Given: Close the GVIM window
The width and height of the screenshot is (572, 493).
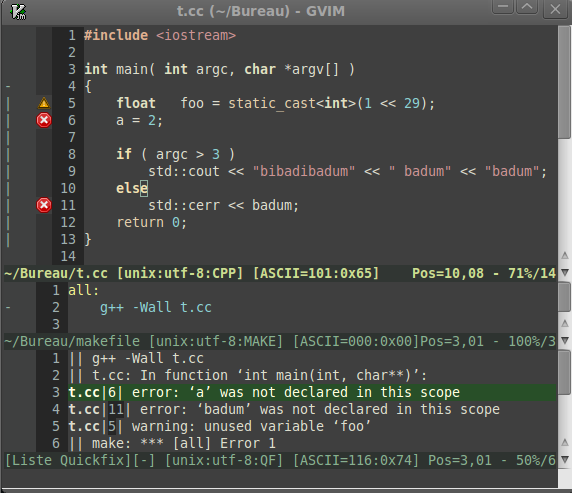Looking at the screenshot, I should point(555,9).
